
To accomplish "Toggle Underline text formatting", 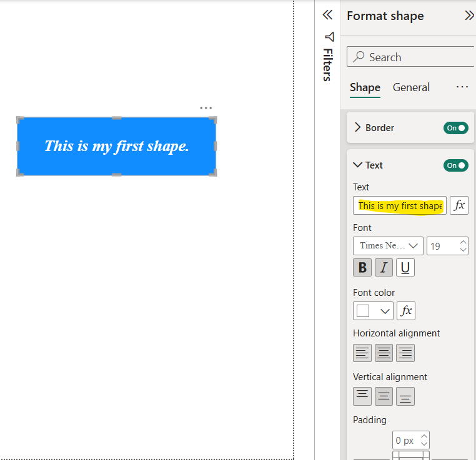I will [405, 268].
